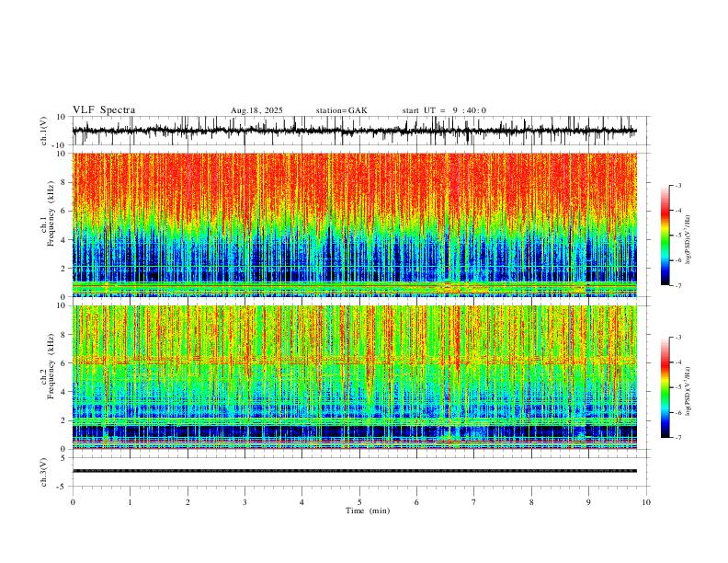
Task: Click inside the ch.2 spectrogram panel
Action: [x=355, y=377]
